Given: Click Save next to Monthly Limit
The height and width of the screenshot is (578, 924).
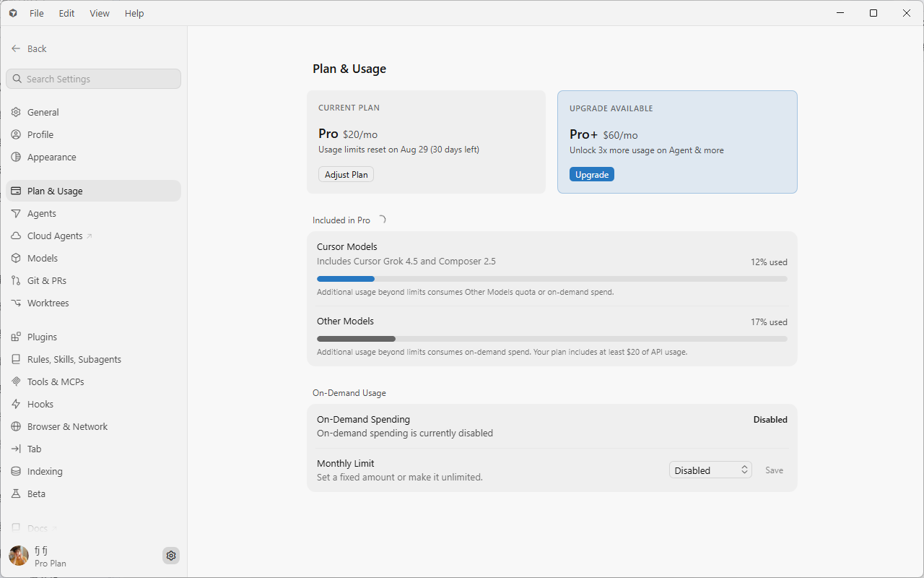Looking at the screenshot, I should [775, 470].
